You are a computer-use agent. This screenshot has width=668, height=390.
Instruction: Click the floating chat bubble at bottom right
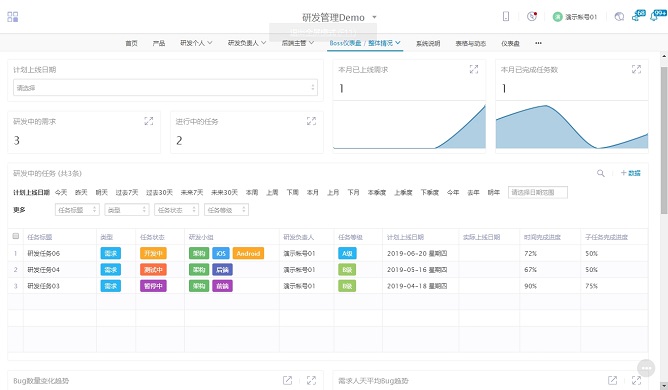tap(646, 368)
